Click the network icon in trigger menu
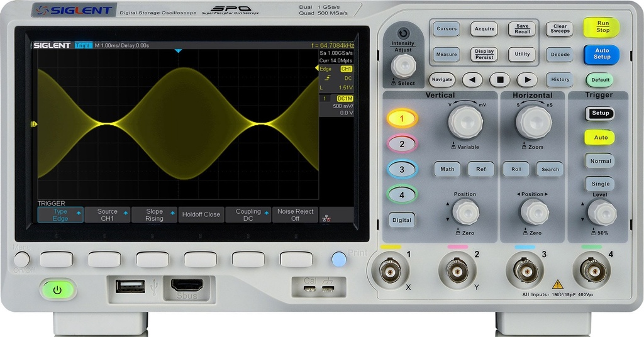This screenshot has height=337, width=644. coord(326,218)
